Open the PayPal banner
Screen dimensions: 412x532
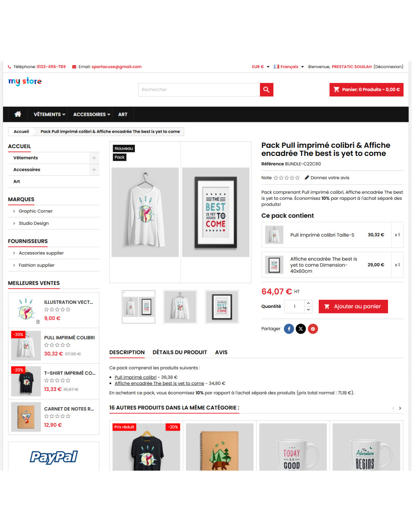(54, 456)
